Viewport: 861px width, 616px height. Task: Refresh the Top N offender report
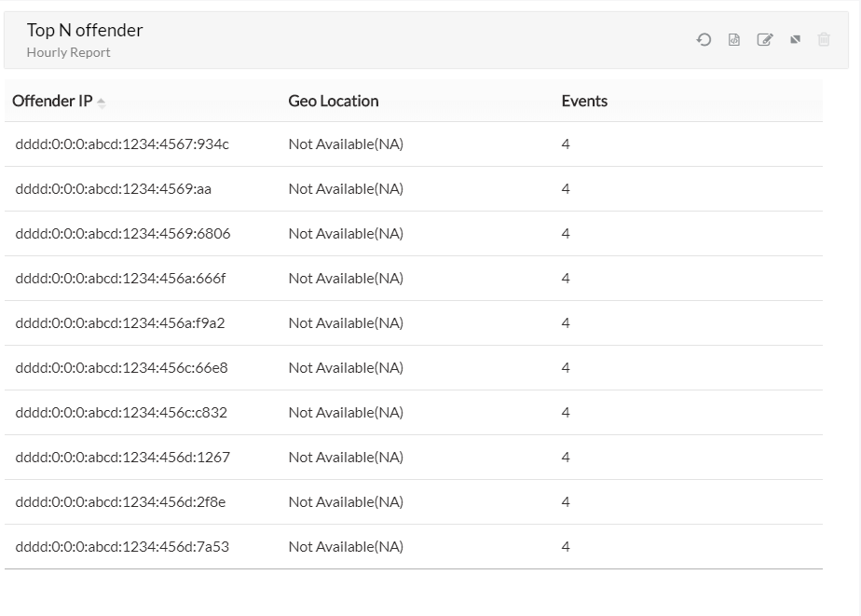coord(704,40)
